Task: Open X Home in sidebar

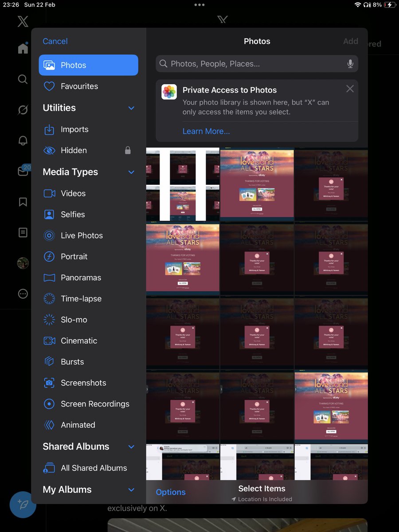Action: click(x=23, y=48)
